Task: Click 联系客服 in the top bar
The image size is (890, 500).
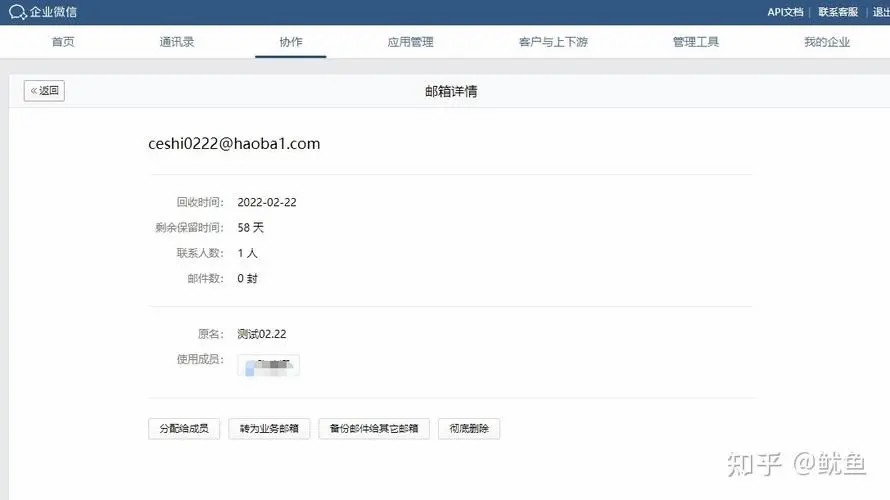Action: tap(837, 12)
